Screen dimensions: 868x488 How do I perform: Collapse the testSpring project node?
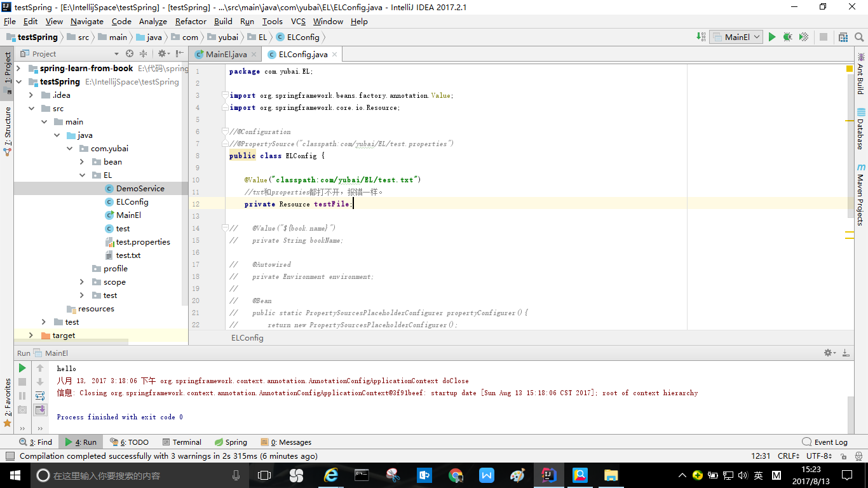point(18,82)
